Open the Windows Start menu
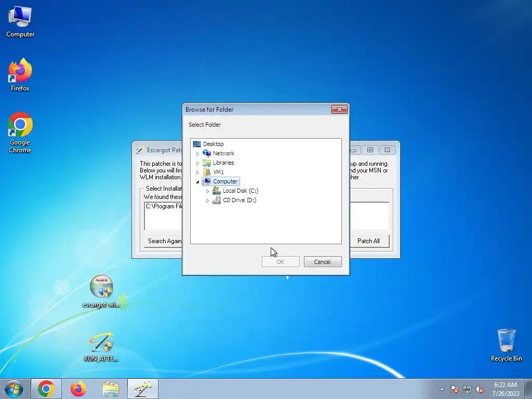This screenshot has width=532, height=399. click(14, 389)
